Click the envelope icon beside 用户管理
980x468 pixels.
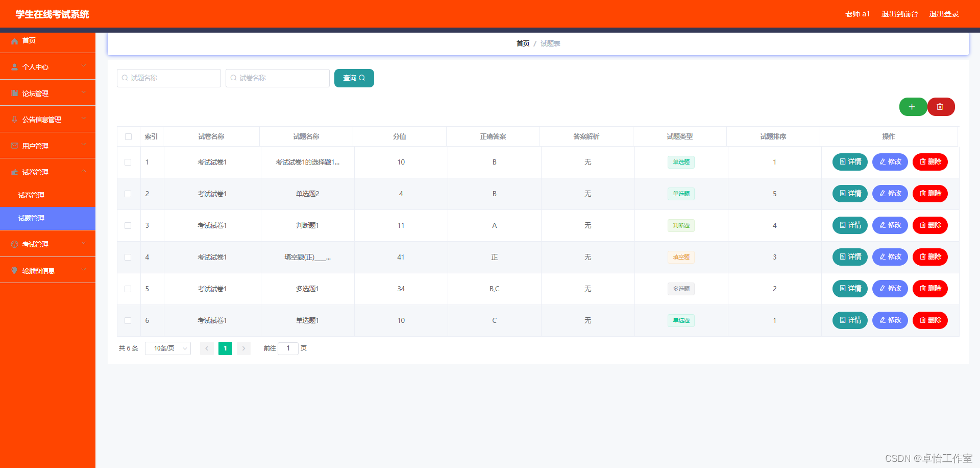pyautogui.click(x=14, y=146)
